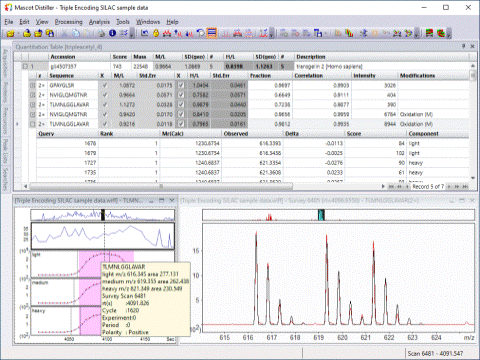Click the red peaks spectrum icon
The width and height of the screenshot is (480, 360).
pos(167,33)
